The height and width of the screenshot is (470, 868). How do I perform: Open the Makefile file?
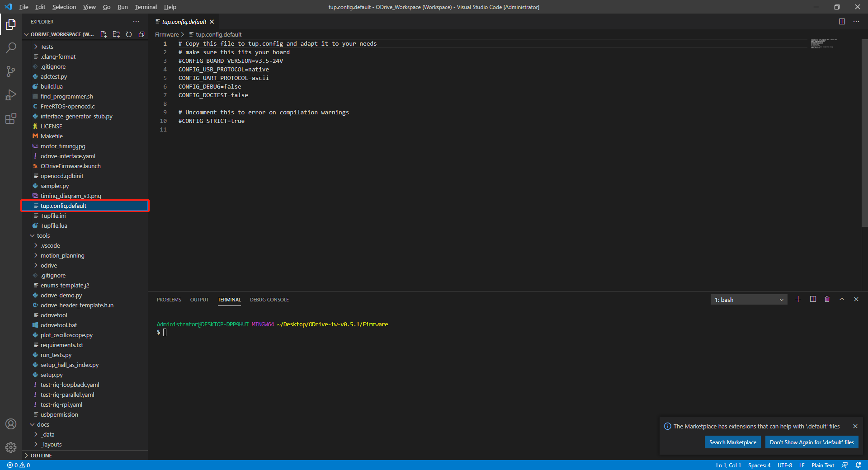52,136
